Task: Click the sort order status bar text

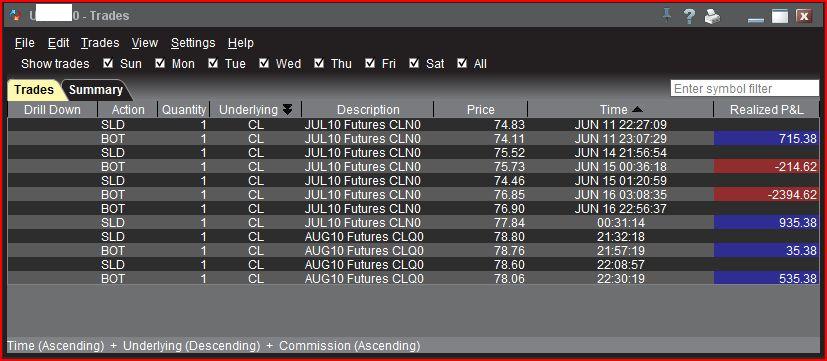Action: (214, 346)
